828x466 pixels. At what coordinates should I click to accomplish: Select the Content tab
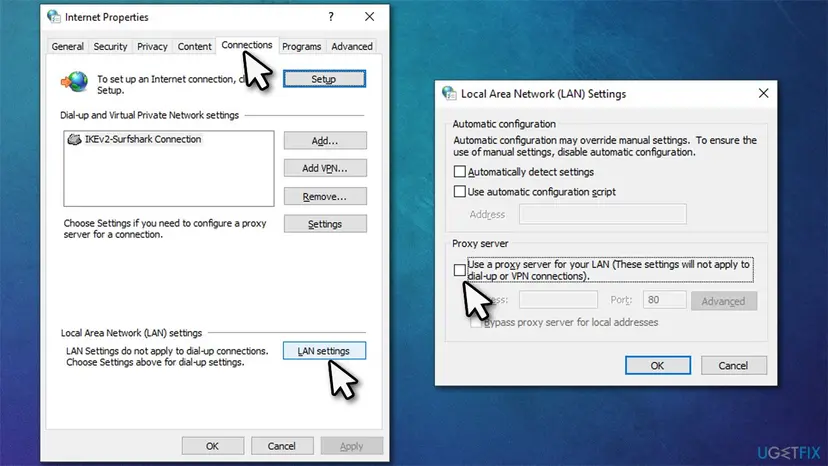[194, 46]
